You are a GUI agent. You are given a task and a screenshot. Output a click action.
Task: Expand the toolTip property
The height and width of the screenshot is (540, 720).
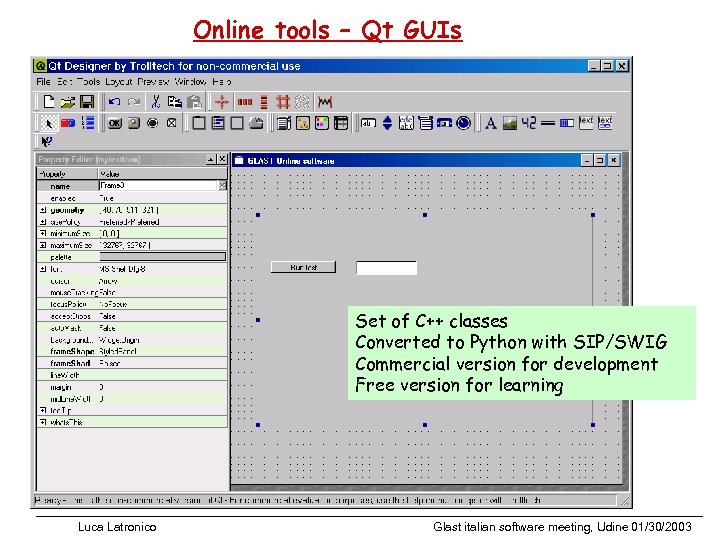(x=43, y=410)
